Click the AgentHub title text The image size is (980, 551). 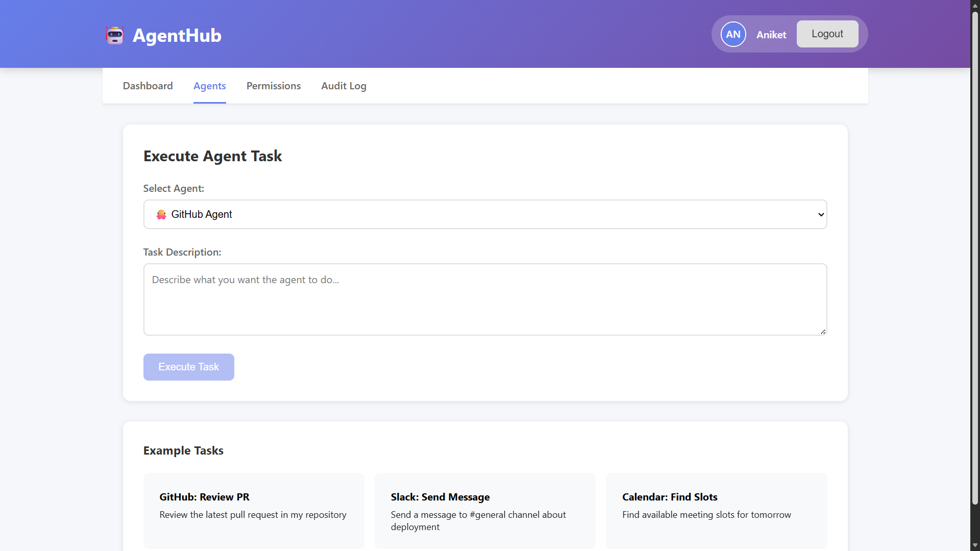point(177,35)
